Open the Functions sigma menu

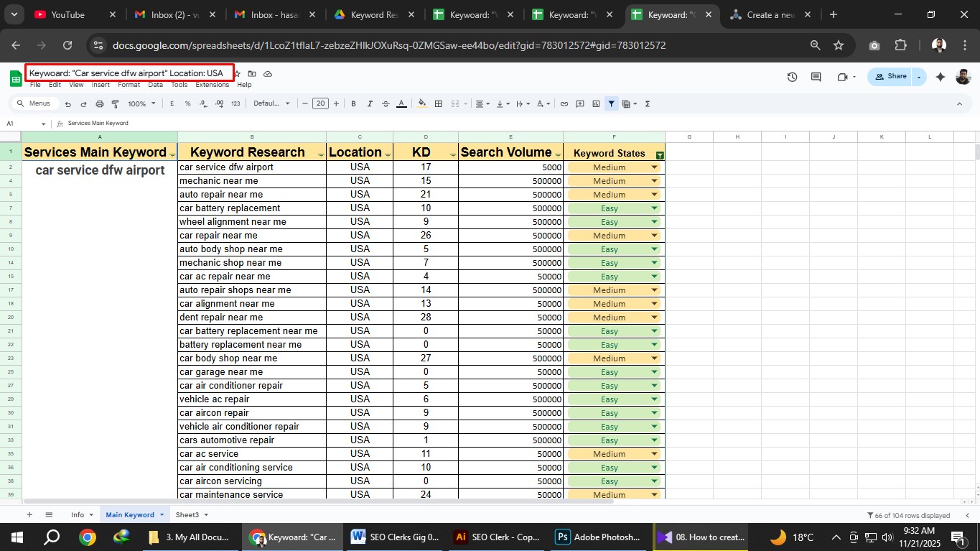tap(646, 103)
